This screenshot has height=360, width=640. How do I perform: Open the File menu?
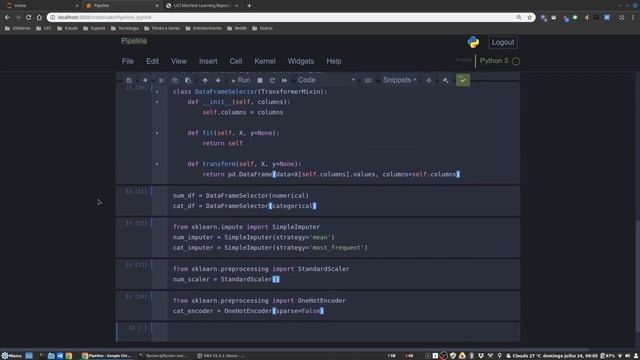click(128, 61)
